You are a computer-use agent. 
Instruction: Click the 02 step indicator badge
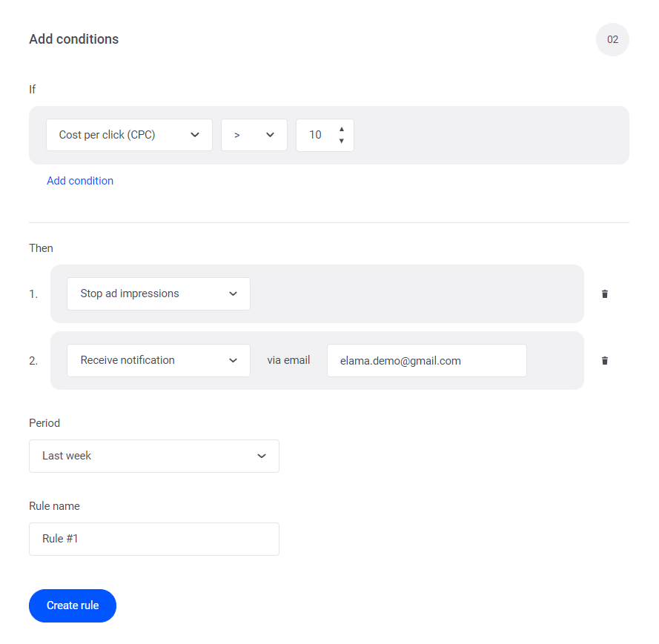point(612,39)
